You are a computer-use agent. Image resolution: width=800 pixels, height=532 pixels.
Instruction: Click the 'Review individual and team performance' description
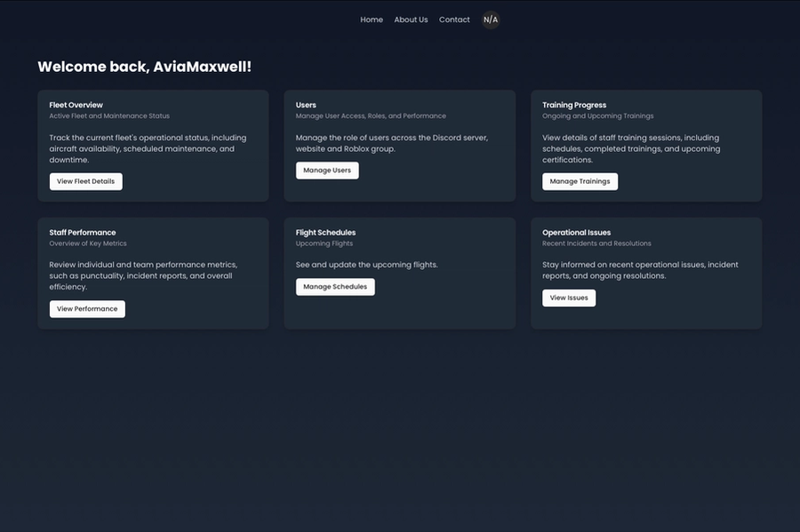tap(143, 275)
